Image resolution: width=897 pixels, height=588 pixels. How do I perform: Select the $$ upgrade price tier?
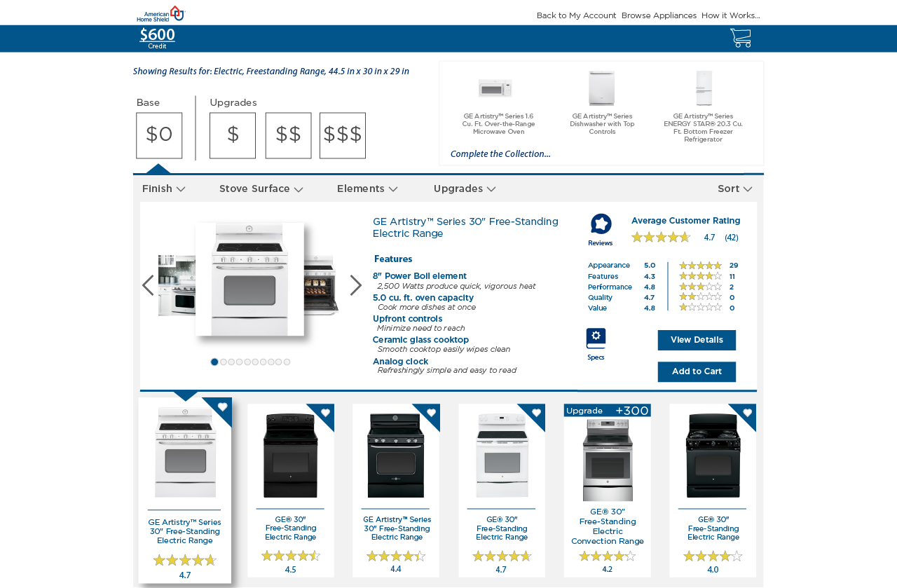[288, 135]
